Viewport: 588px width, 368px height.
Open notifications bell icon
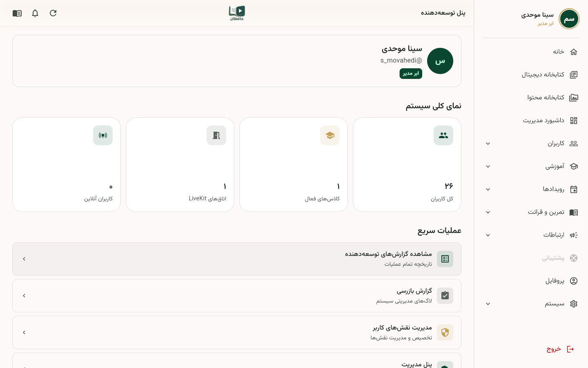pyautogui.click(x=35, y=13)
